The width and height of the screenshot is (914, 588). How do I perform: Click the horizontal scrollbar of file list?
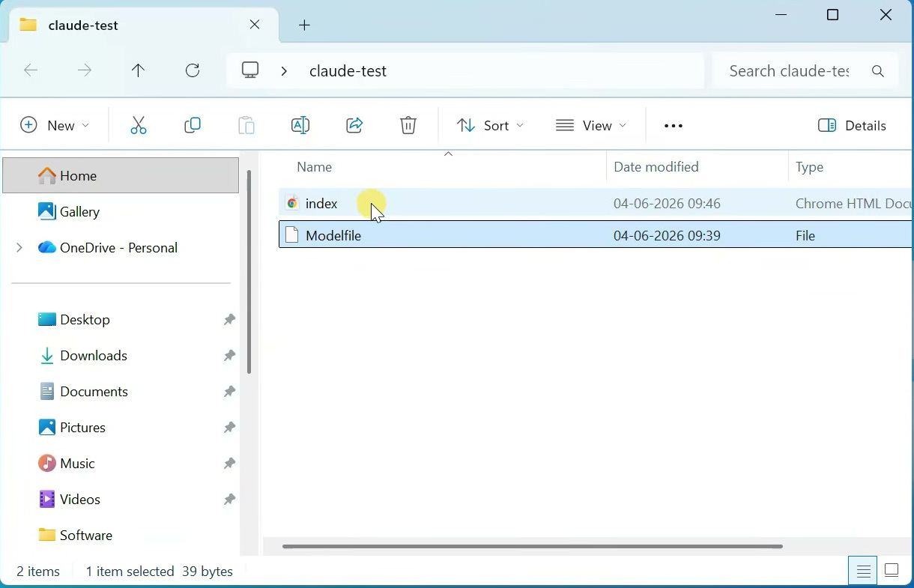click(x=533, y=547)
